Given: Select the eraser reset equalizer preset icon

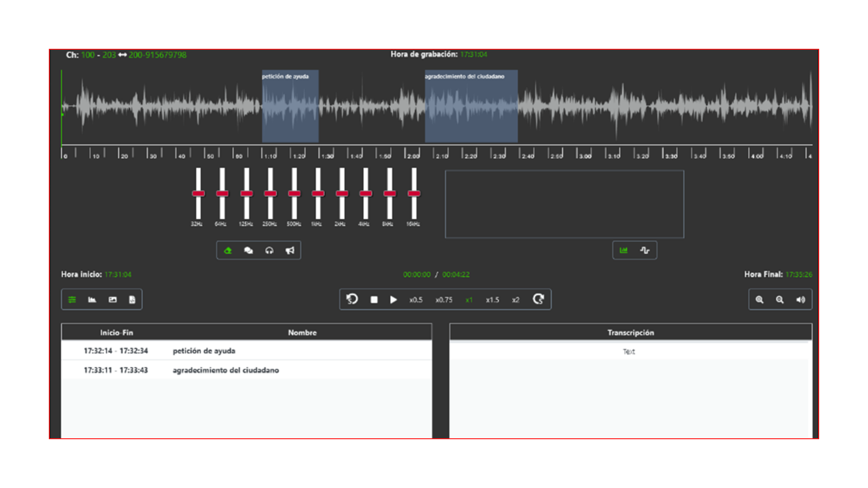Looking at the screenshot, I should [228, 250].
